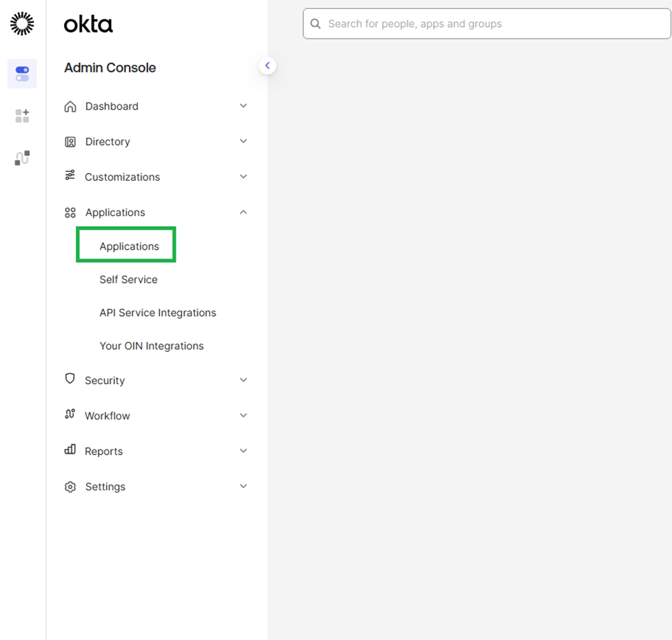Click the Security shield icon
This screenshot has width=672, height=640.
coord(70,379)
